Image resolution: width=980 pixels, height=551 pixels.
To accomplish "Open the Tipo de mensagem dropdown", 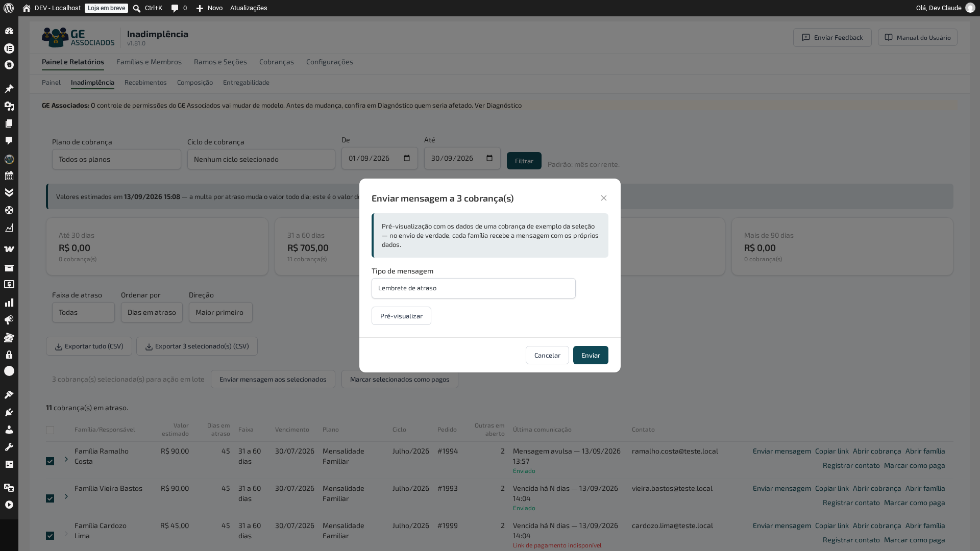I will [x=474, y=288].
